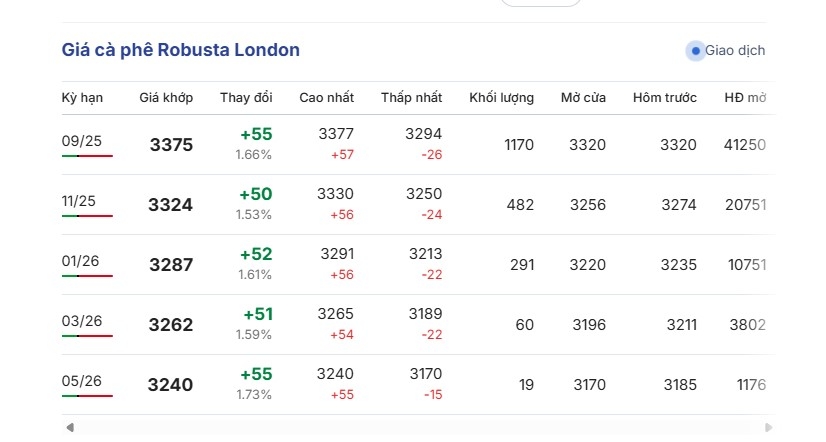This screenshot has width=826, height=442.
Task: Click the 3375 matched price
Action: pos(171,145)
